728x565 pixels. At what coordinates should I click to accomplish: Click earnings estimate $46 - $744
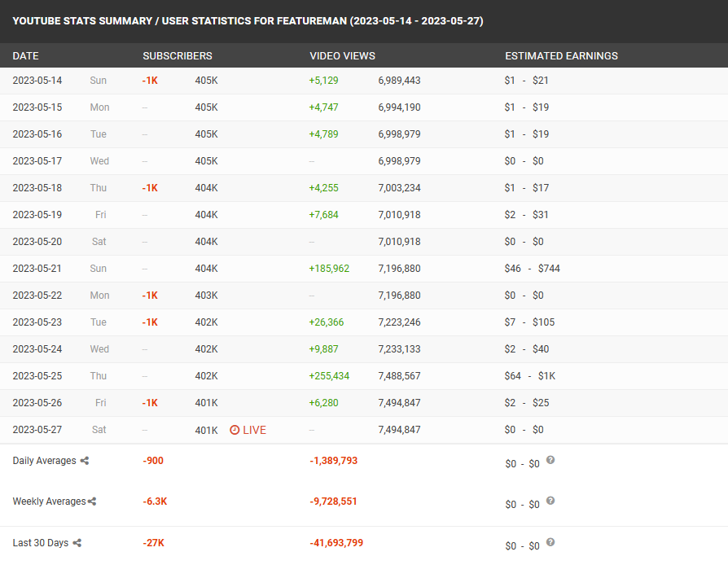533,269
